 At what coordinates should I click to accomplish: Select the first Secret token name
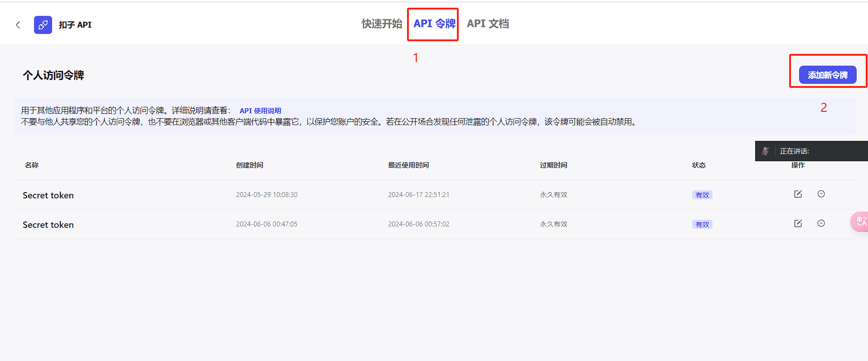coord(48,195)
